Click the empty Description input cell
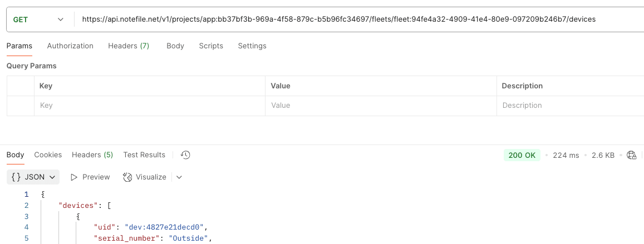The width and height of the screenshot is (644, 244). [x=571, y=106]
